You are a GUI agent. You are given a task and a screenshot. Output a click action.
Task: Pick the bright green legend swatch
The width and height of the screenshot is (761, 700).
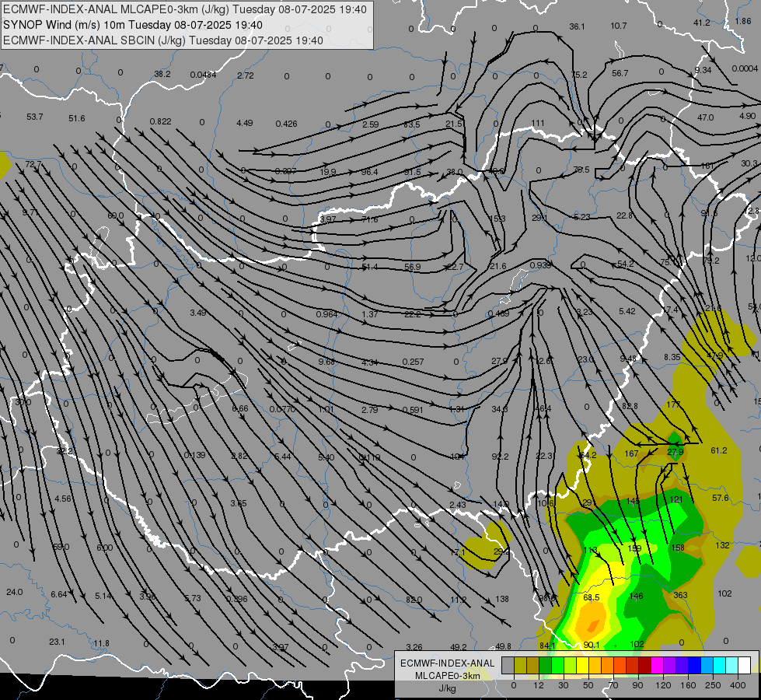557,665
